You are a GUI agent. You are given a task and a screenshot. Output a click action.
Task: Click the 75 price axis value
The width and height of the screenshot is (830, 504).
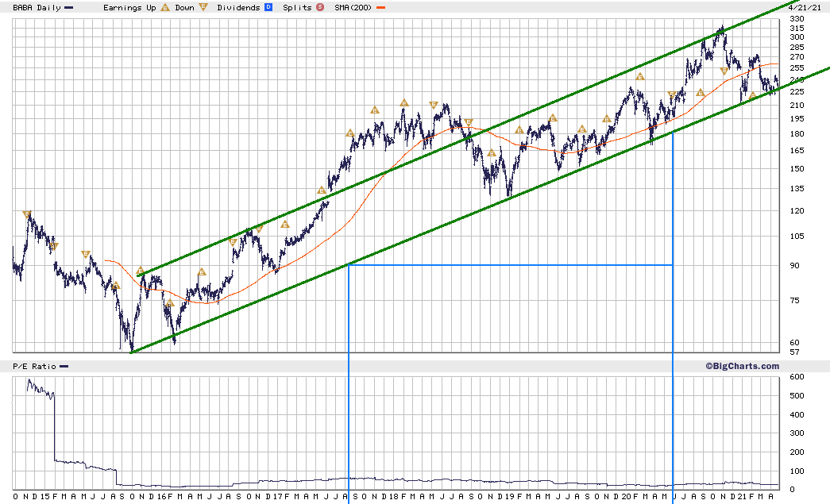point(794,300)
